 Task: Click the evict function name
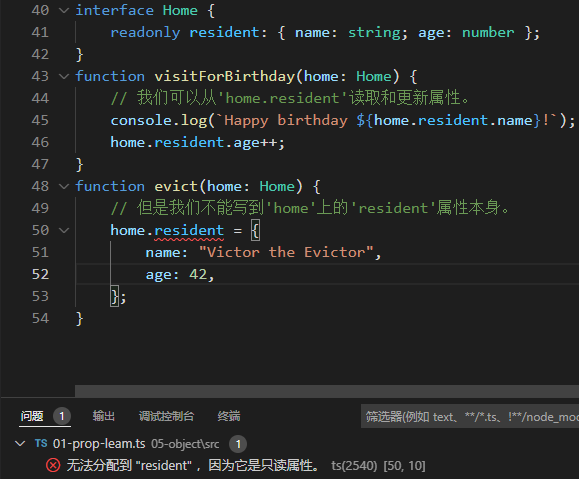pos(176,187)
